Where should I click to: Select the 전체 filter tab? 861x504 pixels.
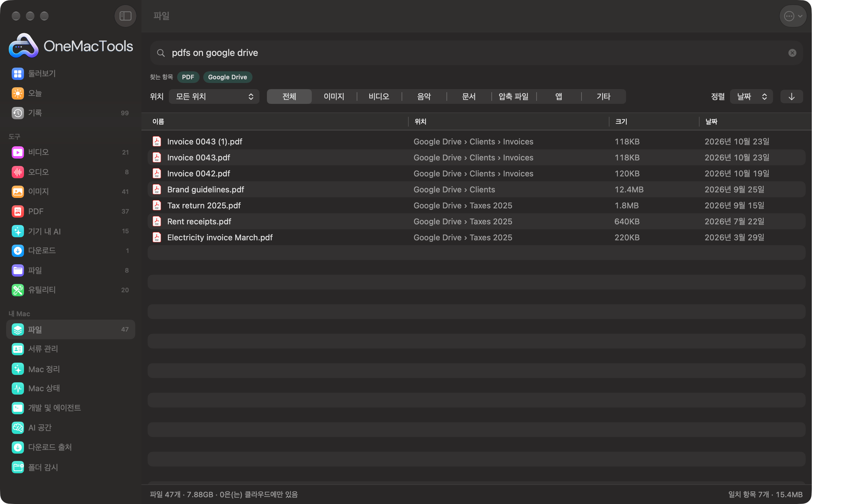[x=289, y=96]
